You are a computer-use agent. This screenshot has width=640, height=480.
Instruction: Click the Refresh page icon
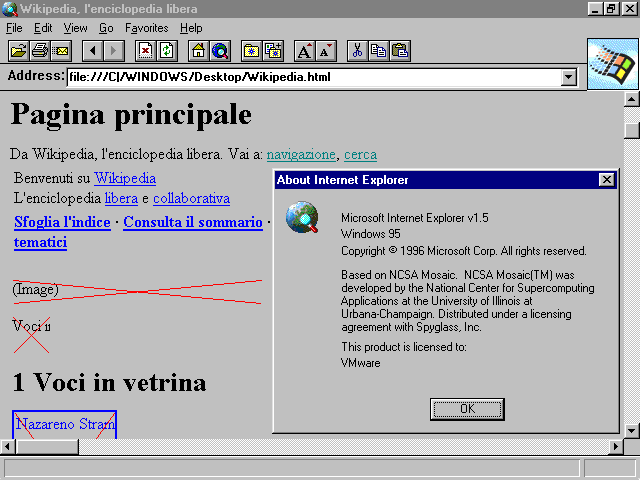(x=166, y=50)
